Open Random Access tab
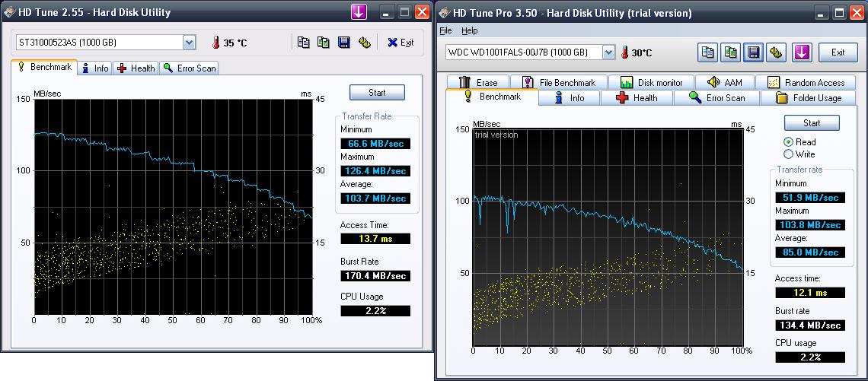Image resolution: width=868 pixels, height=381 pixels. (x=806, y=82)
